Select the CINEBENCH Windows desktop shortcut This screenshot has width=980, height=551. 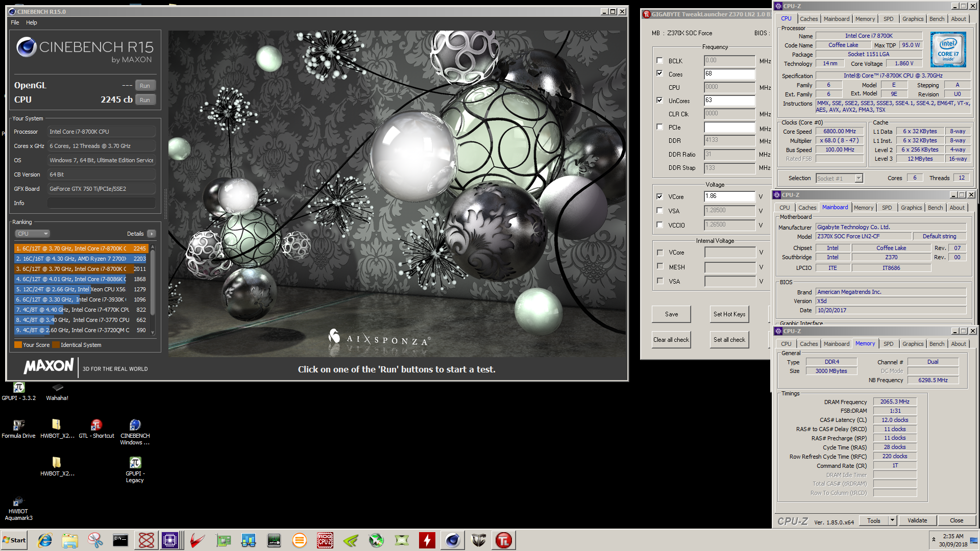pyautogui.click(x=135, y=432)
